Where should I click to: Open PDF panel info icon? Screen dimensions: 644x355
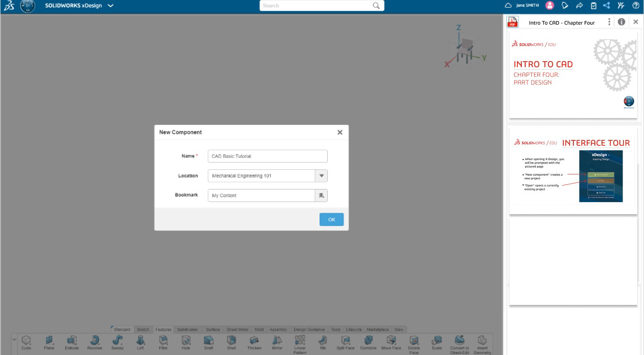(621, 21)
